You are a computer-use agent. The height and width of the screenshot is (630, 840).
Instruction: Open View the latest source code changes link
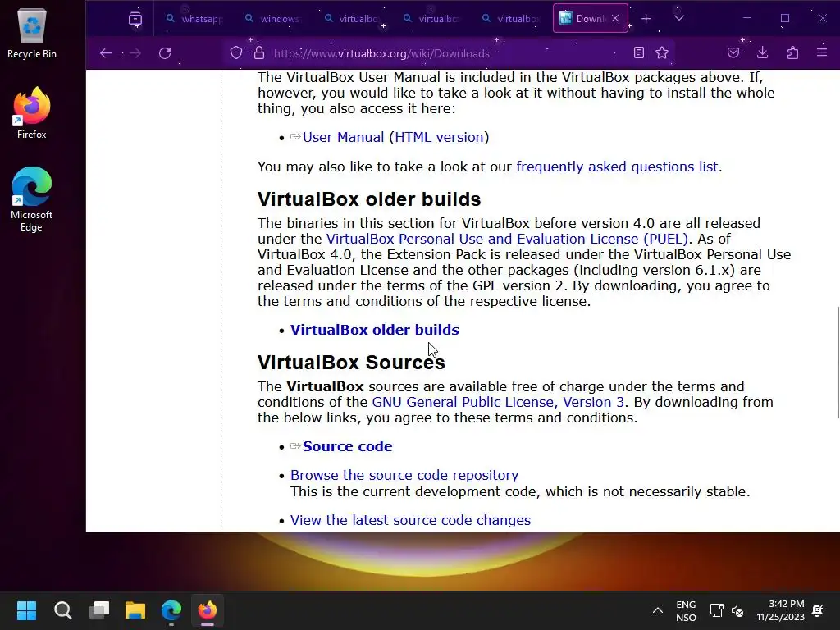click(x=410, y=520)
